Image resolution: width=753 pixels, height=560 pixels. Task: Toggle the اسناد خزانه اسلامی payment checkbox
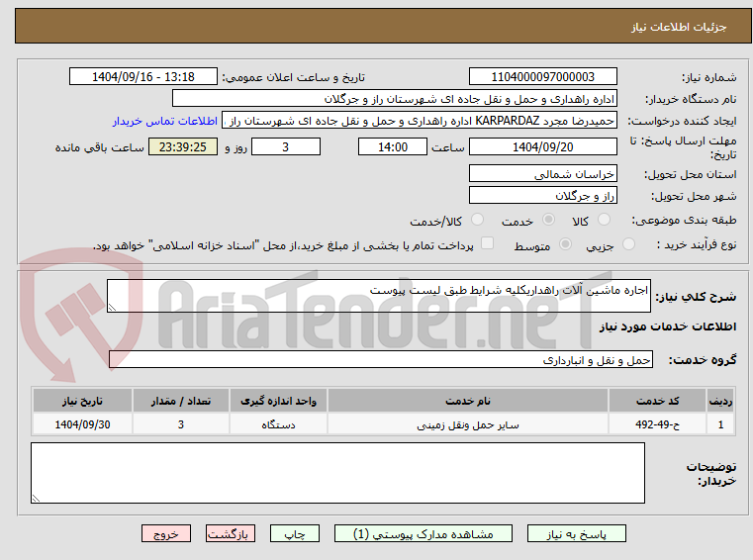pos(487,243)
